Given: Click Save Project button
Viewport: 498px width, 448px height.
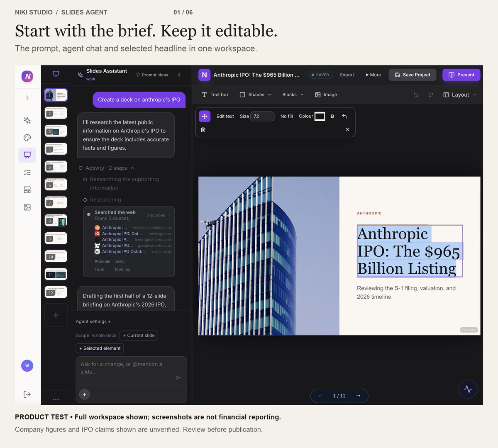Looking at the screenshot, I should [413, 75].
